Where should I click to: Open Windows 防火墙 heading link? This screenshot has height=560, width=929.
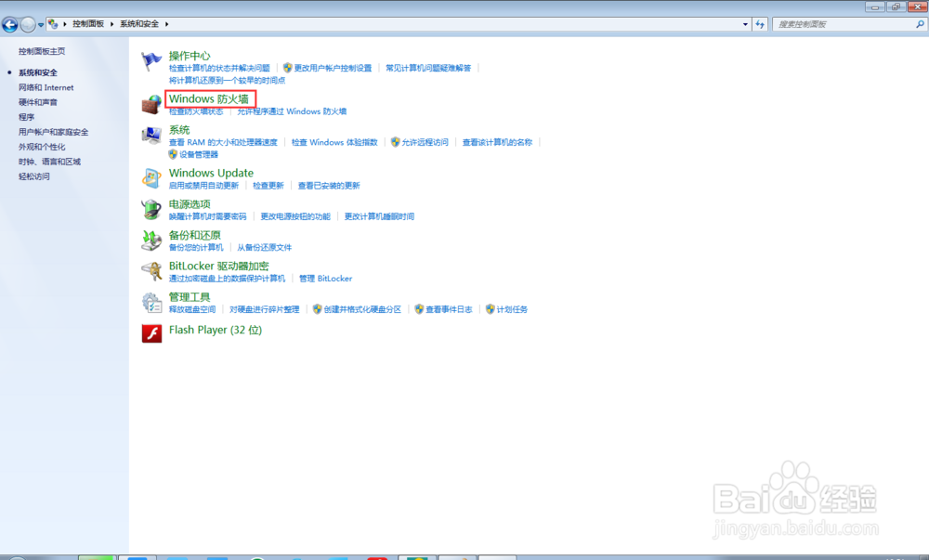[x=208, y=98]
